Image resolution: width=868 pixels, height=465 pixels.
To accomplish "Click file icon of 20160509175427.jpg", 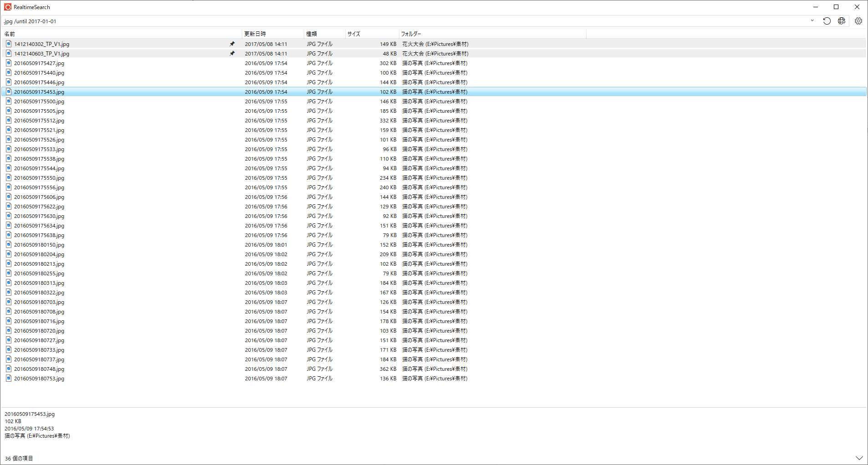I will click(9, 63).
